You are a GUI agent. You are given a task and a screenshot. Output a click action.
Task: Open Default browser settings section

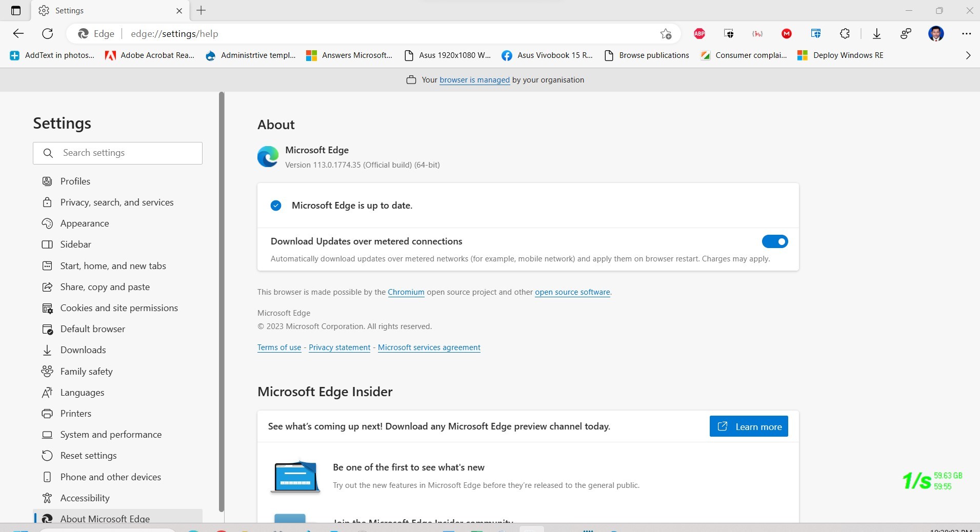117,329
